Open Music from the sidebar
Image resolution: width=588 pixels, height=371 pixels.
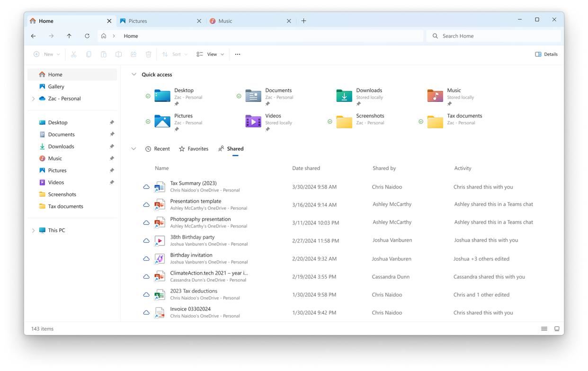click(55, 158)
